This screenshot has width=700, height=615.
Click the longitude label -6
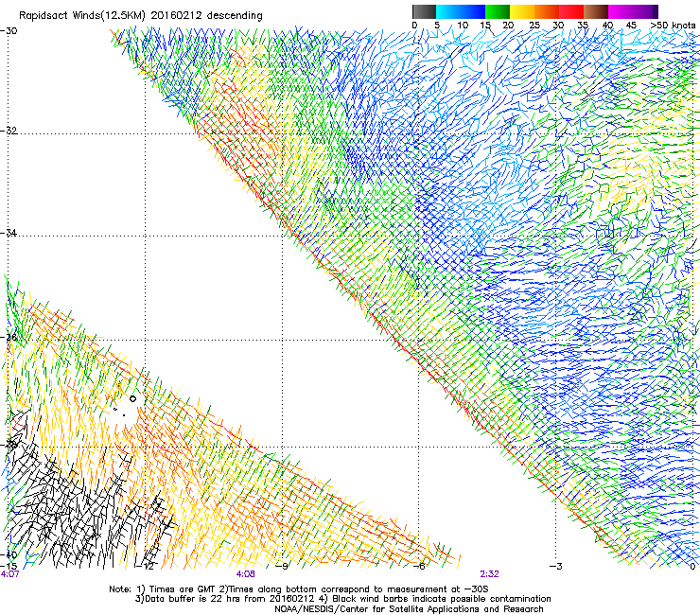419,567
